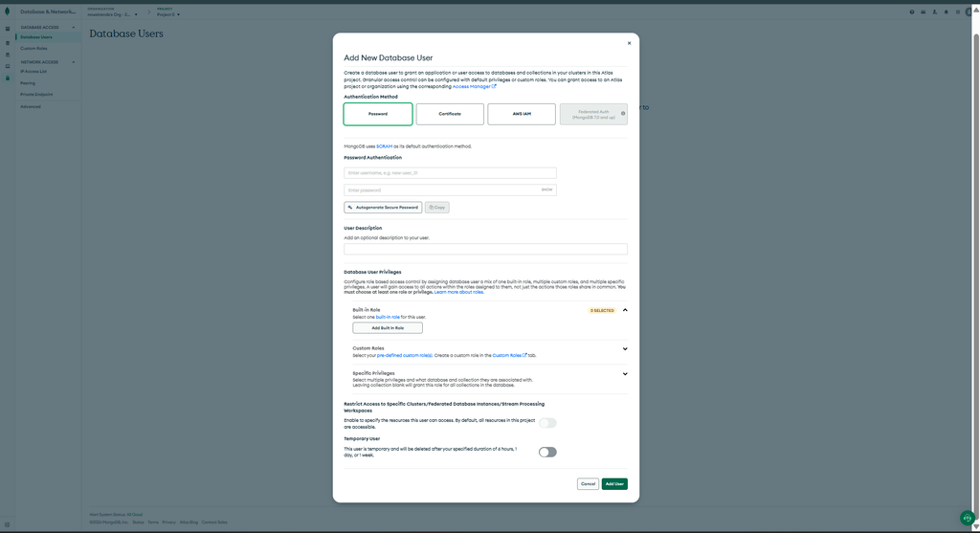The image size is (980, 533).
Task: Expand the Specific Privileges section chevron
Action: click(625, 374)
